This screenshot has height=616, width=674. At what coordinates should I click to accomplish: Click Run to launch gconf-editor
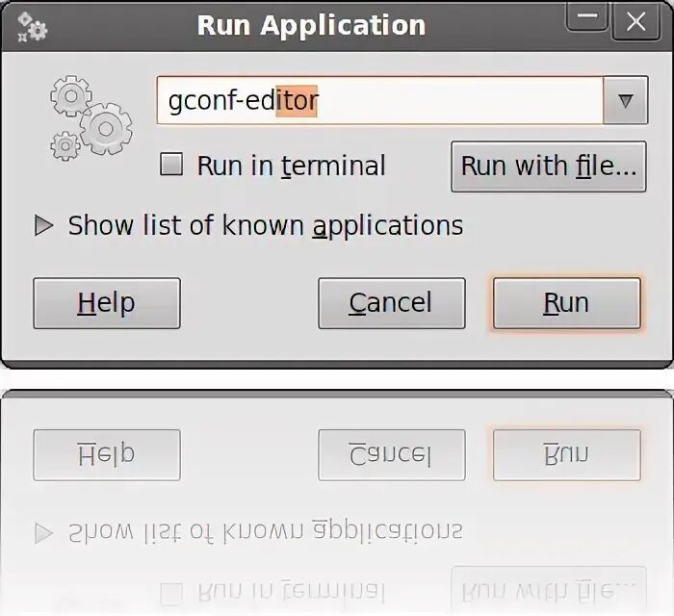click(567, 303)
